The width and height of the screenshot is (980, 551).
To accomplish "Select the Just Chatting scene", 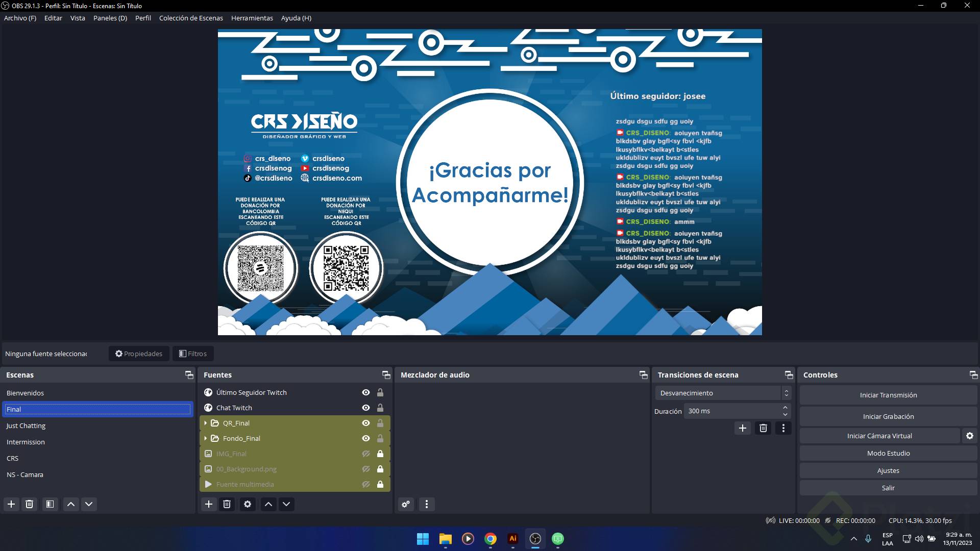I will point(26,425).
